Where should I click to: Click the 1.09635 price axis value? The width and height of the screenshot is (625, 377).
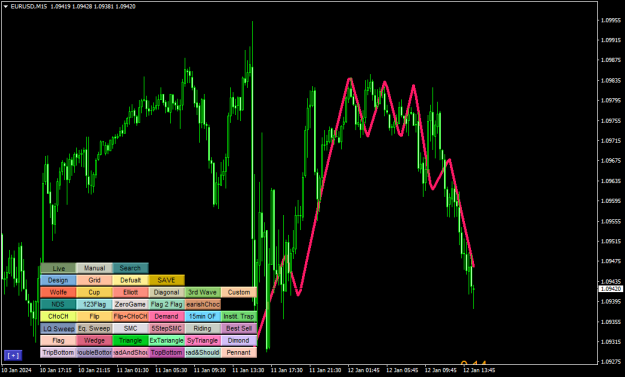[611, 181]
